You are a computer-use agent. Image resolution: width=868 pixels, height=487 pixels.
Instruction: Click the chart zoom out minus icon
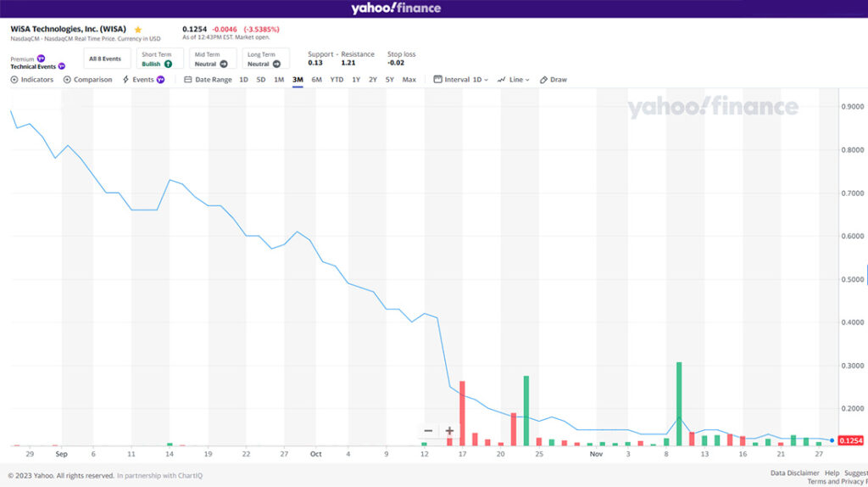coord(428,430)
